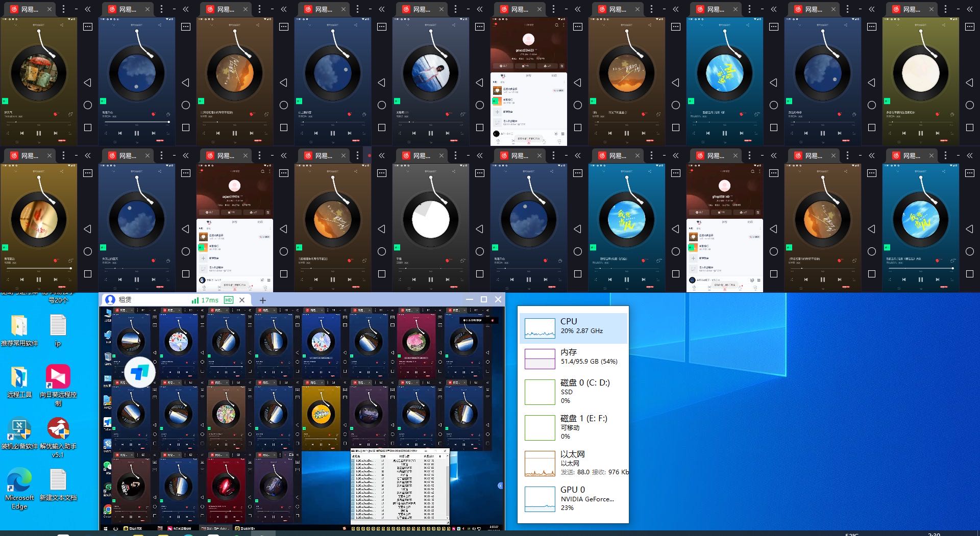Open 解忧输入助手 v5.1 desktop icon
This screenshot has width=980, height=536.
click(58, 438)
